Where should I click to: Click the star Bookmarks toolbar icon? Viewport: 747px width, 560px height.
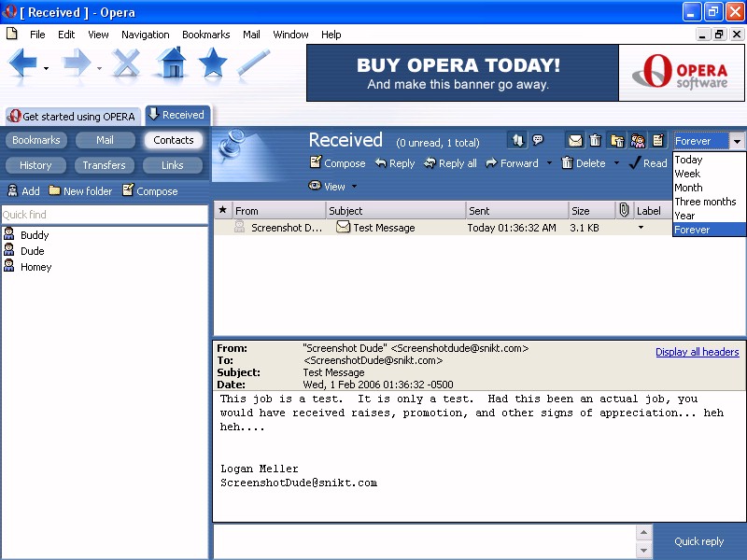tap(213, 63)
